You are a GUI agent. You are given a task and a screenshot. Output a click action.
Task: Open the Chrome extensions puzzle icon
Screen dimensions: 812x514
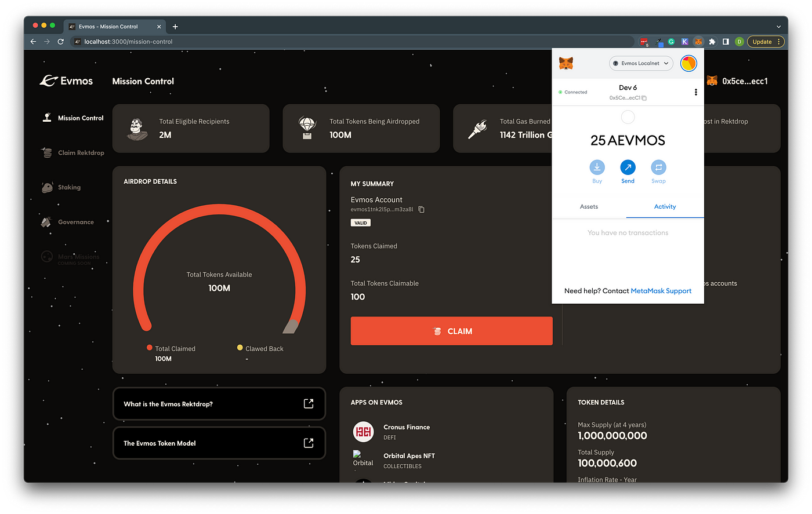(712, 42)
